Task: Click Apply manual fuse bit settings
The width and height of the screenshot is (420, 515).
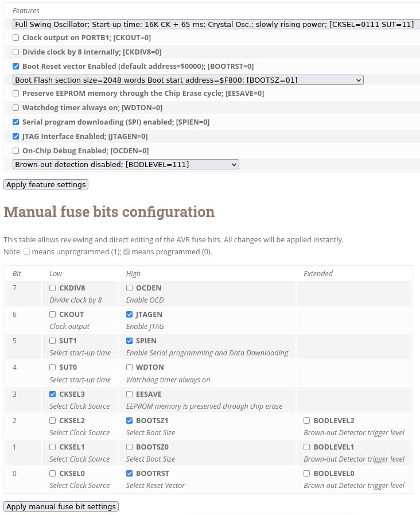Action: [61, 507]
